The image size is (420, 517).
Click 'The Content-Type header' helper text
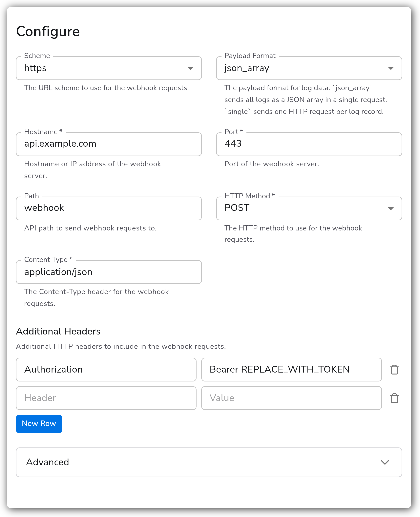tap(96, 298)
